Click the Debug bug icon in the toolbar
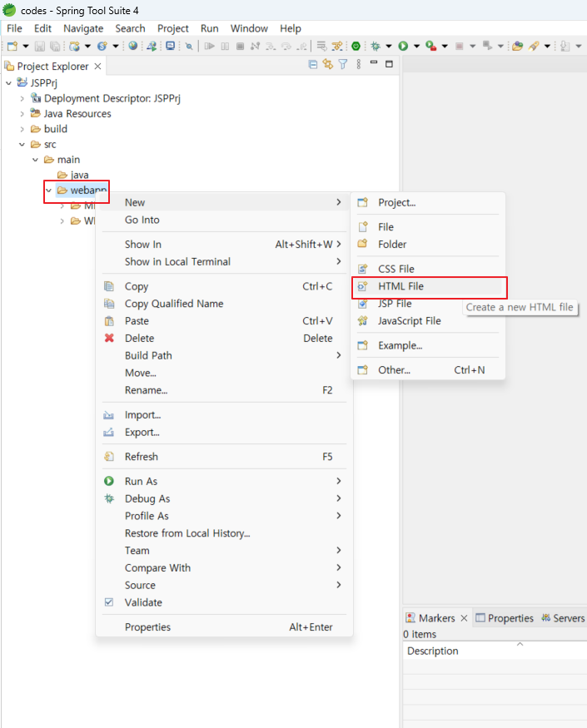 pos(376,46)
